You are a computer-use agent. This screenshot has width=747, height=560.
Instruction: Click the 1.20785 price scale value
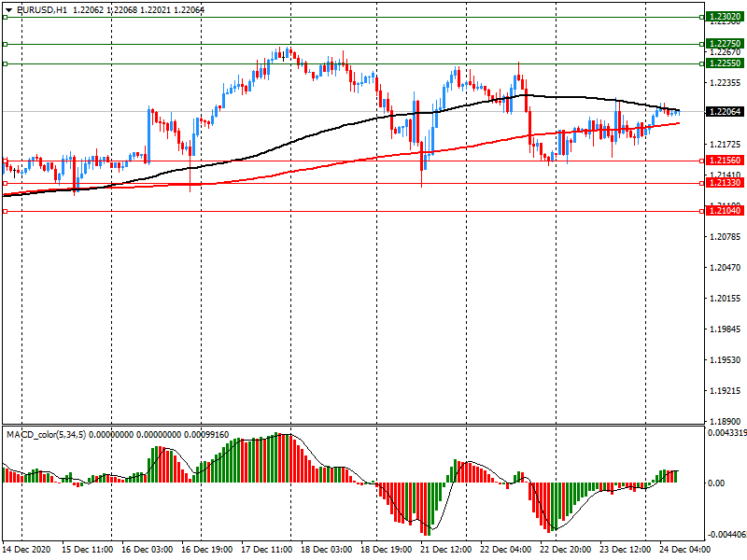pyautogui.click(x=726, y=237)
